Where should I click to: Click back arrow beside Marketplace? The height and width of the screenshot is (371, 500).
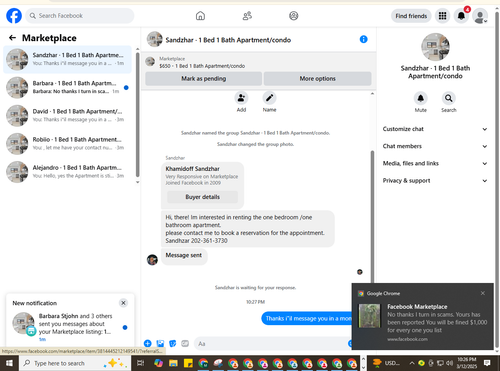point(12,38)
